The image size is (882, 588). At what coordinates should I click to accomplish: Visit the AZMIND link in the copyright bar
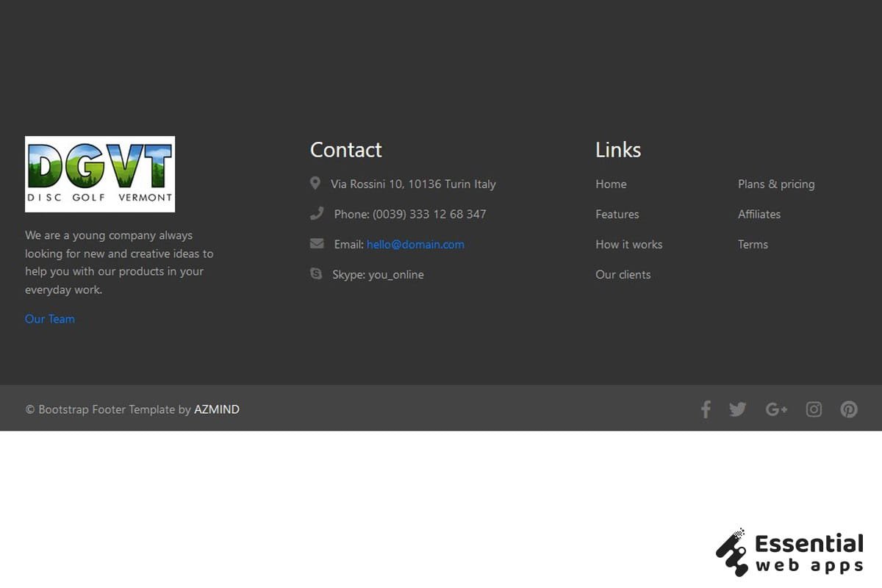pos(217,409)
